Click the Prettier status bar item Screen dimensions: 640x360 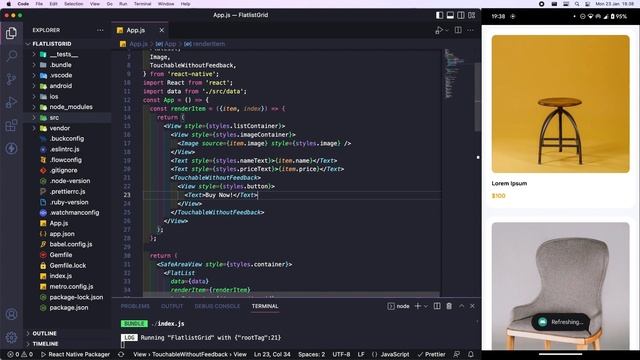[431, 355]
